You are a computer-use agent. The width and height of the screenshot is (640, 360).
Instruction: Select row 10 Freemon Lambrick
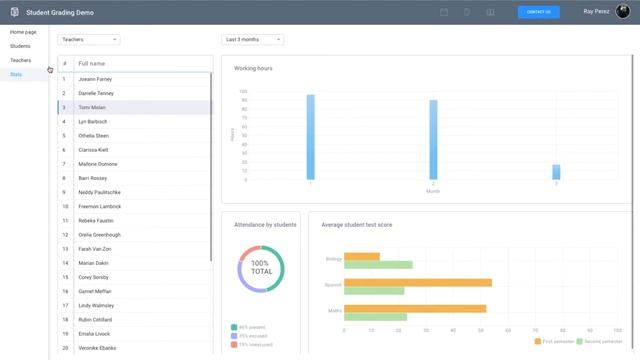click(x=135, y=207)
